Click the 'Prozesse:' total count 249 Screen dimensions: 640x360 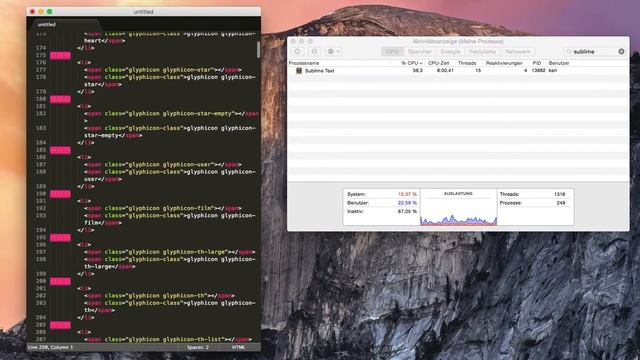pyautogui.click(x=561, y=203)
